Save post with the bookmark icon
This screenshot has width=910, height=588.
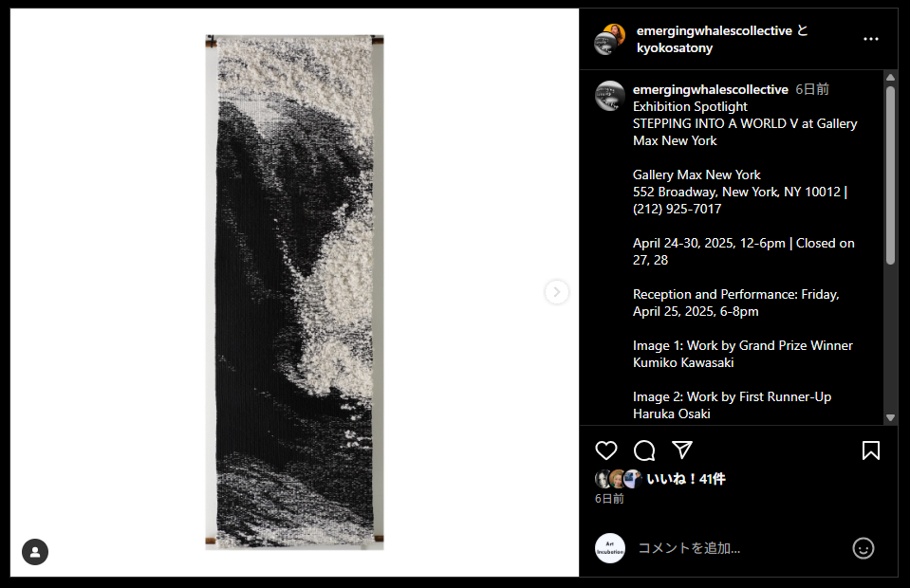click(x=870, y=450)
